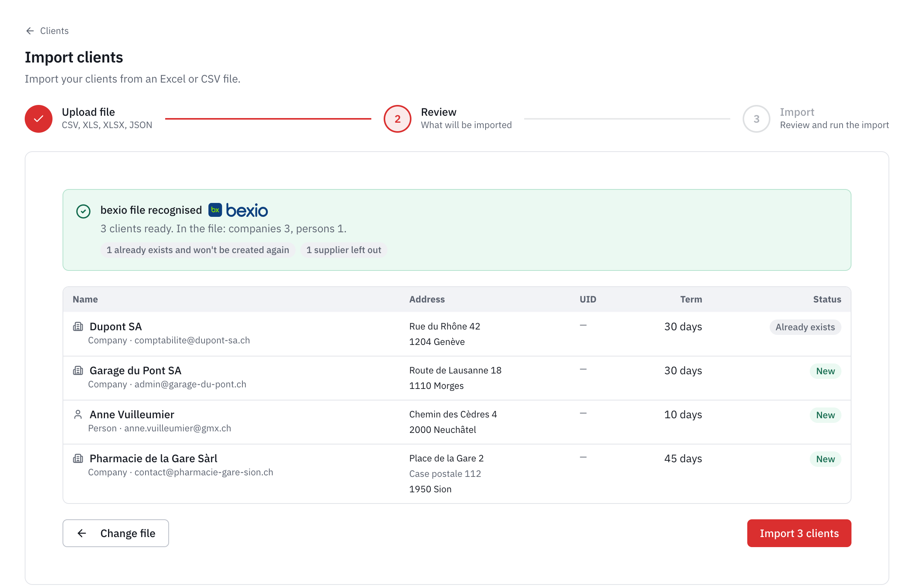
Task: Click the company icon beside Garage du Pont SA
Action: point(78,371)
